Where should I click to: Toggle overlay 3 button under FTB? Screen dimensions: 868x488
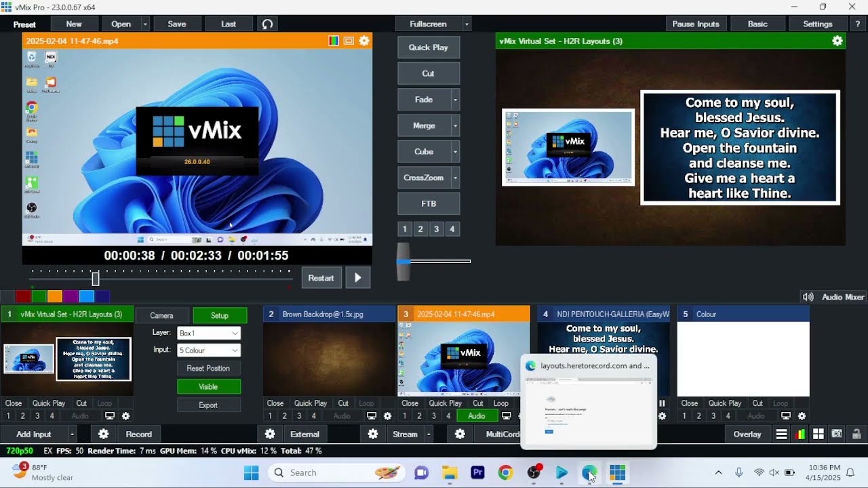[x=436, y=229]
